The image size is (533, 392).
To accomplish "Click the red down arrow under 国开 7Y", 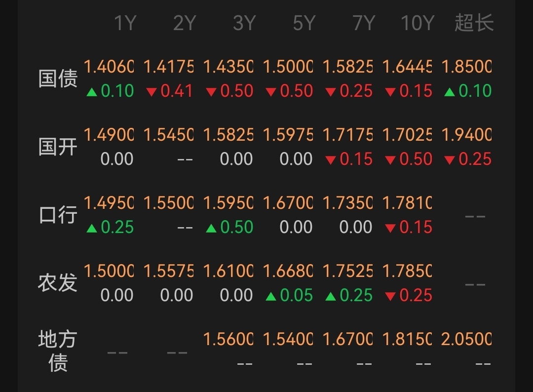I will (330, 160).
